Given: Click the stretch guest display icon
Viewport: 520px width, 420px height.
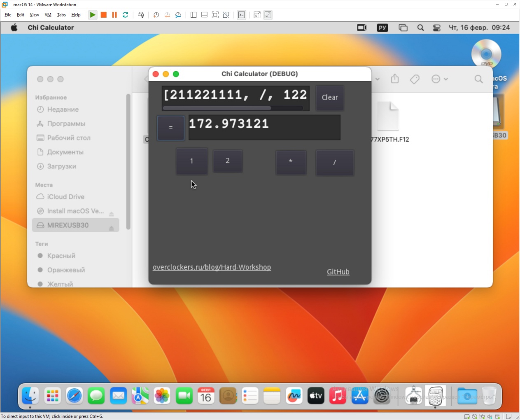Looking at the screenshot, I should (268, 15).
